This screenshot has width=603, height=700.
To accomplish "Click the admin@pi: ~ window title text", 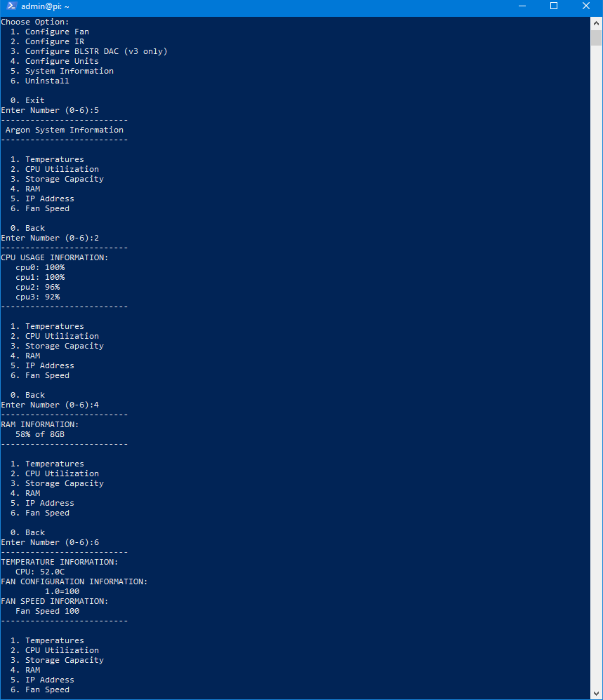I will (x=45, y=6).
